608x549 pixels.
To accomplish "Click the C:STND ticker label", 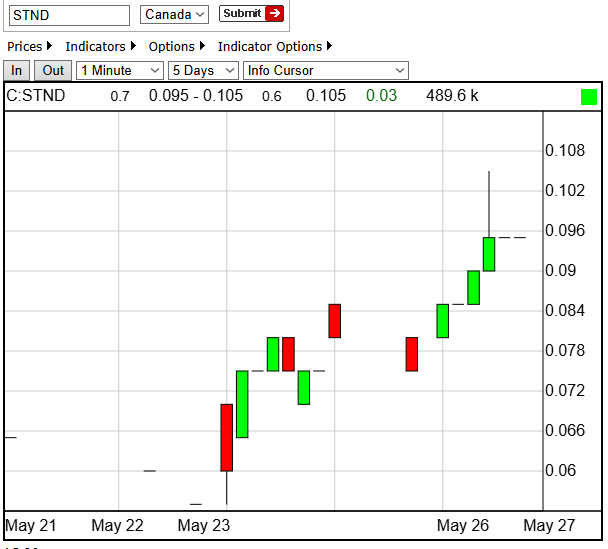I will 36,96.
